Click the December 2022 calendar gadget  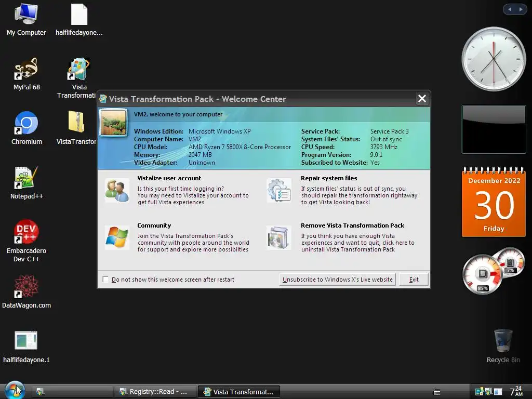coord(494,202)
